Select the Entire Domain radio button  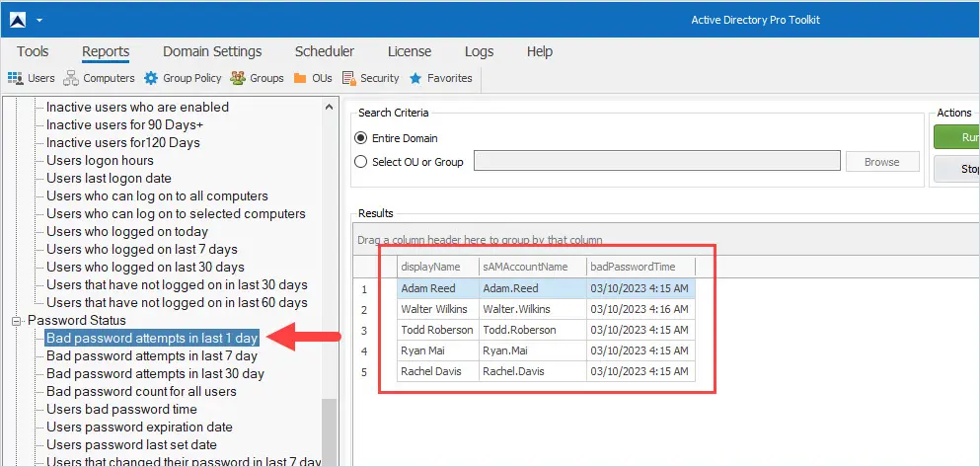(x=360, y=138)
